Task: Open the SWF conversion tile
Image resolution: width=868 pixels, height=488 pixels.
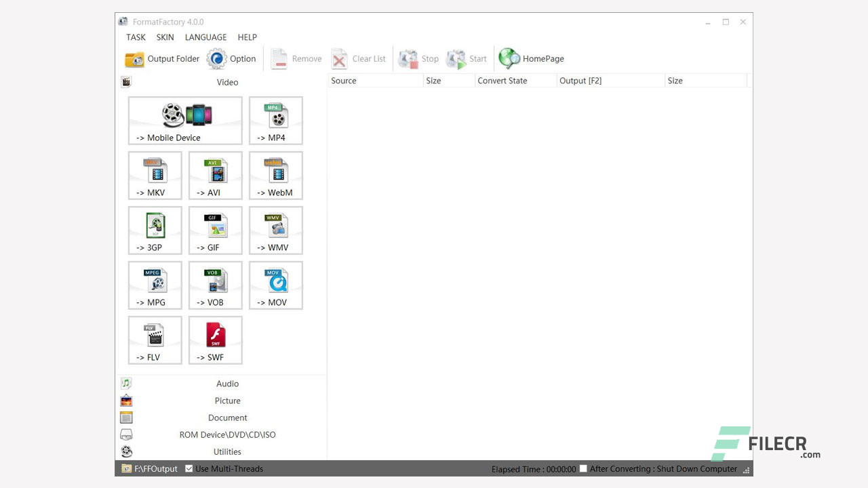Action: pyautogui.click(x=216, y=340)
